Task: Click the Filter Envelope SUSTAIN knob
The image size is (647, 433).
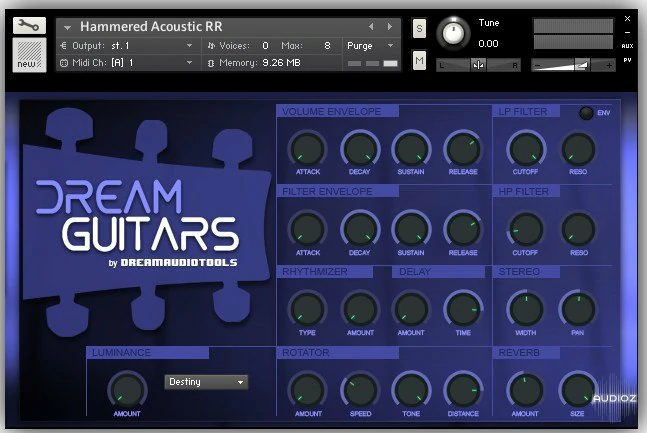Action: tap(411, 230)
